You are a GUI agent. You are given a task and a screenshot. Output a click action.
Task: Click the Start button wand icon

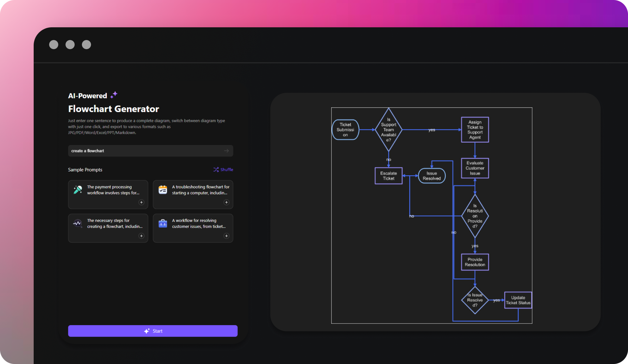pos(147,331)
